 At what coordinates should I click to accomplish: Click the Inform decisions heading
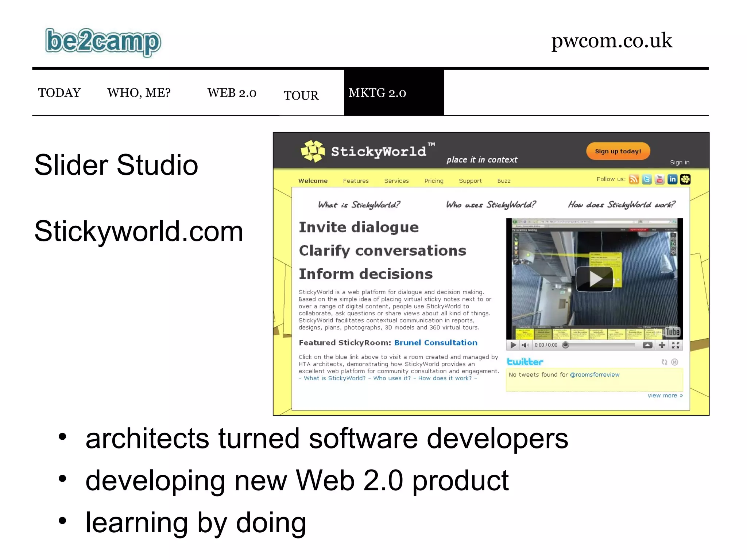click(x=366, y=274)
